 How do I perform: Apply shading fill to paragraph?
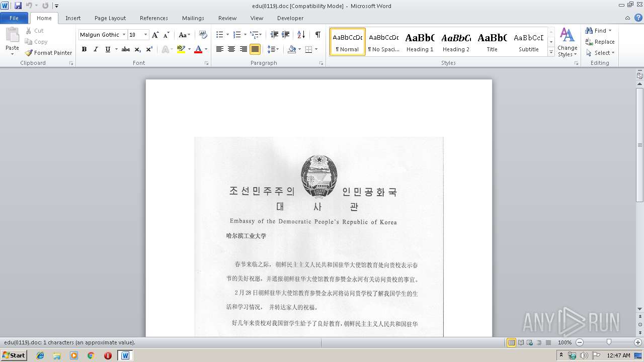point(292,49)
